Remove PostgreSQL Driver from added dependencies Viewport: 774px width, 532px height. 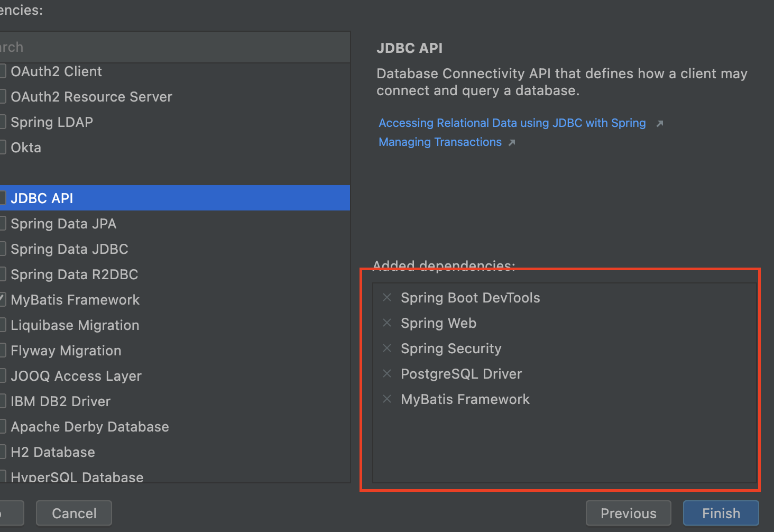(387, 374)
